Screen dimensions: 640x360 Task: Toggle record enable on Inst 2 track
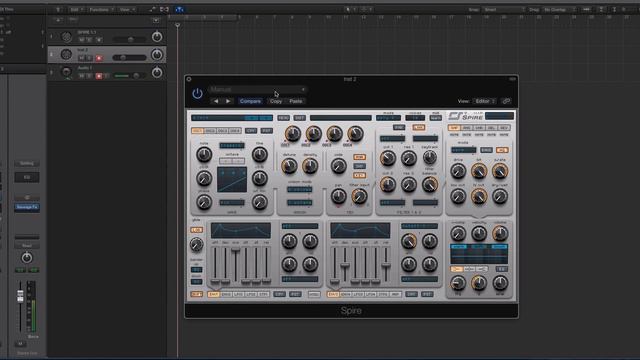tap(99, 58)
